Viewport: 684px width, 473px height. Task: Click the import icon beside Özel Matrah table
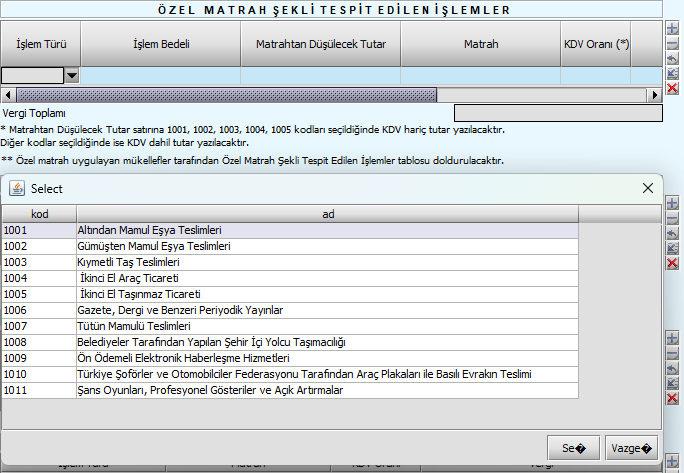tap(672, 73)
